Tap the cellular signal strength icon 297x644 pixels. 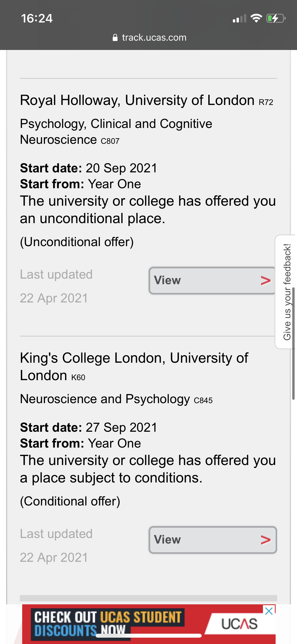[239, 19]
